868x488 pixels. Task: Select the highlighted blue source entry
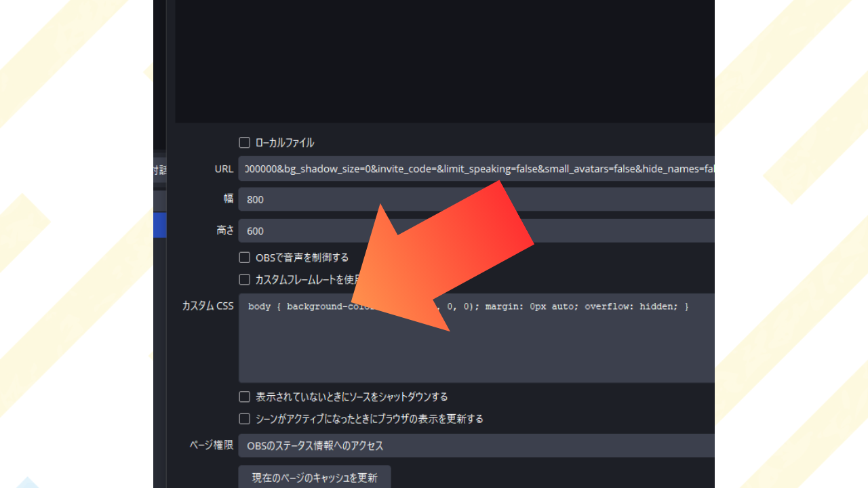tap(159, 225)
